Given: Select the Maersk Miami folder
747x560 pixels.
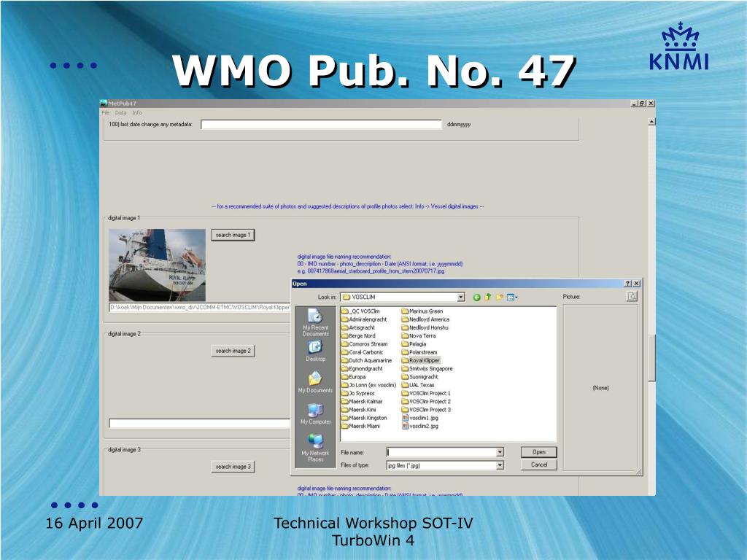Looking at the screenshot, I should coord(360,426).
